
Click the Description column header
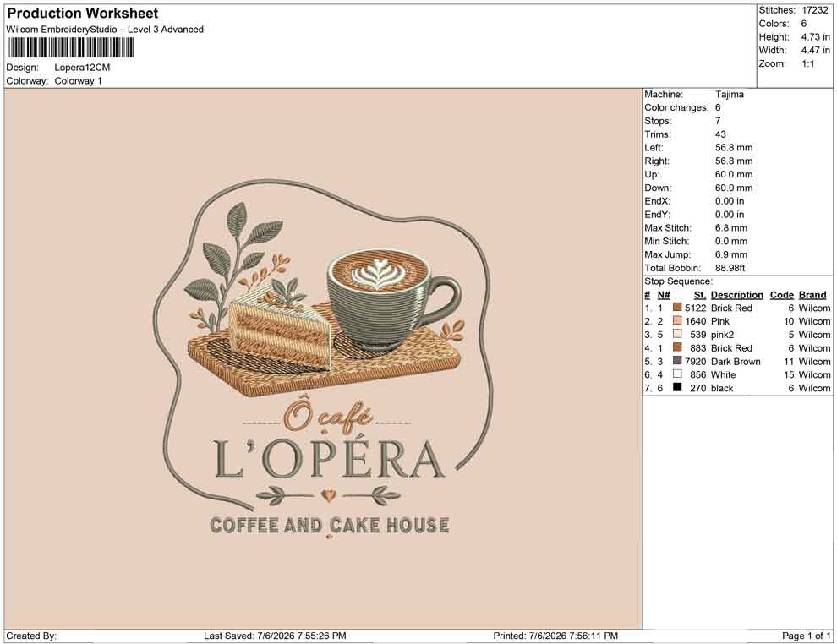[x=736, y=294]
